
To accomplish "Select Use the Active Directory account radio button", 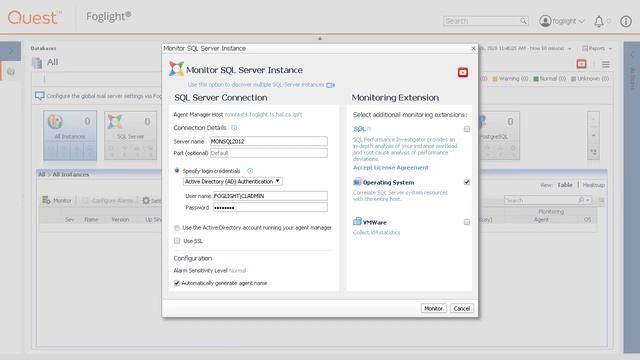I will point(177,228).
